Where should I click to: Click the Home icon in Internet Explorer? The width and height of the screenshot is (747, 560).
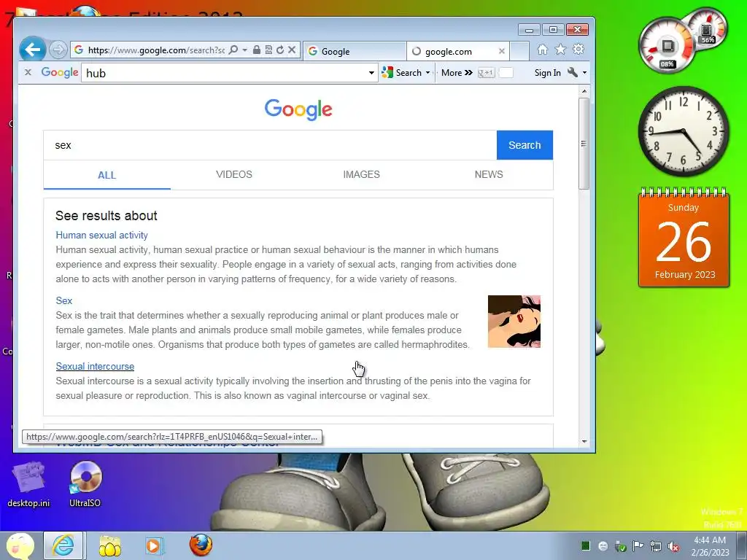click(542, 49)
